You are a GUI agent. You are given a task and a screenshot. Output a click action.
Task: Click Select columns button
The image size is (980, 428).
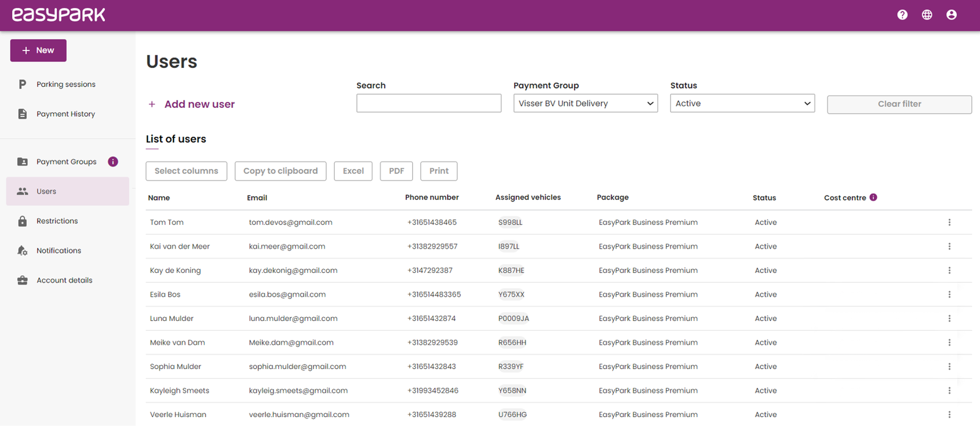[186, 171]
